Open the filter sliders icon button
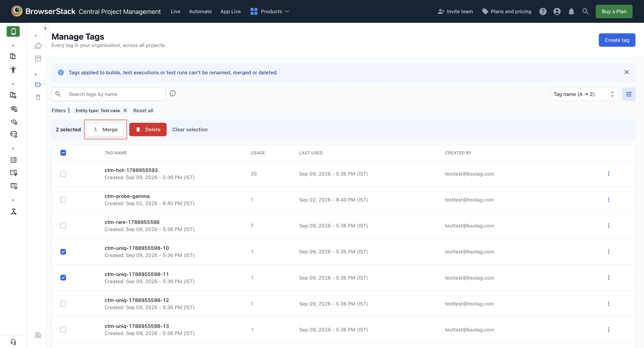The height and width of the screenshot is (348, 644). click(629, 94)
